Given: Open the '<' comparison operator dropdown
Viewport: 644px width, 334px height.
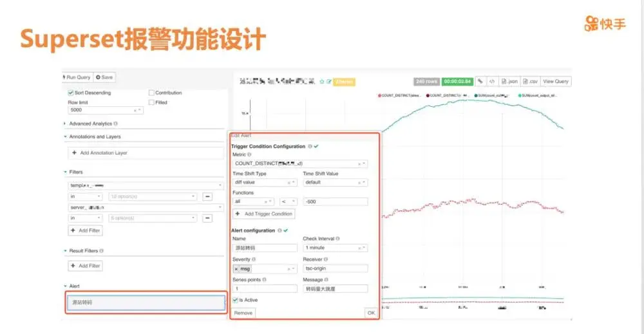Looking at the screenshot, I should tap(289, 201).
